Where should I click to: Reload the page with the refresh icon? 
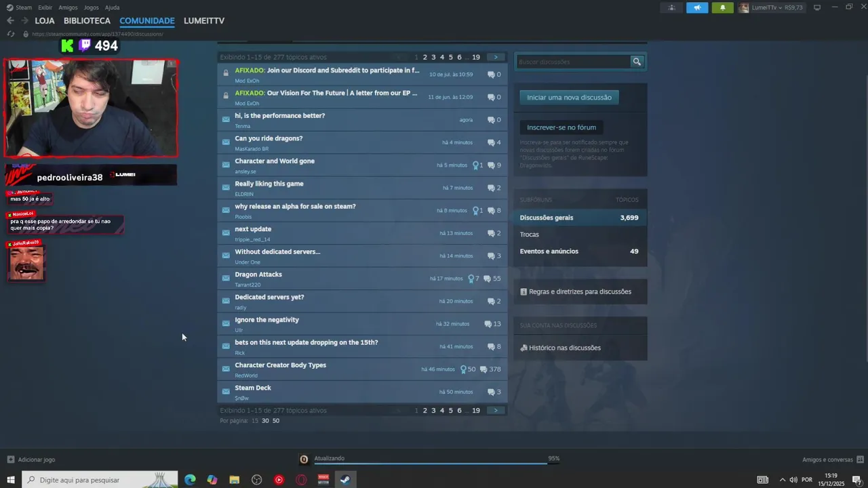point(10,34)
